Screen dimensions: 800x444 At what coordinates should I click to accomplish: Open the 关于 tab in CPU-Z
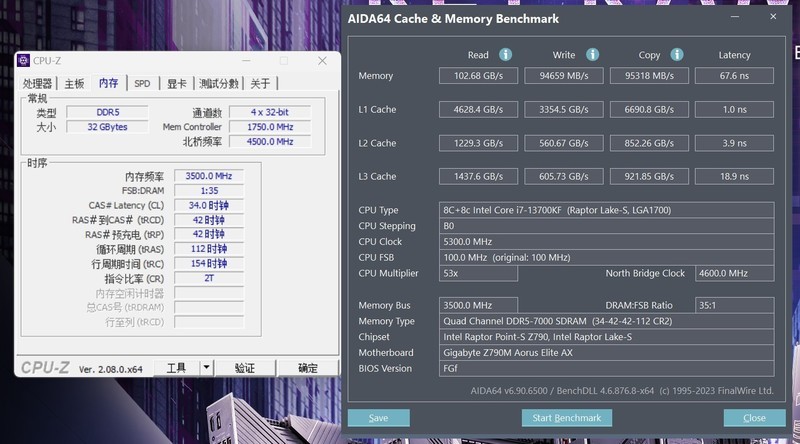(x=260, y=84)
